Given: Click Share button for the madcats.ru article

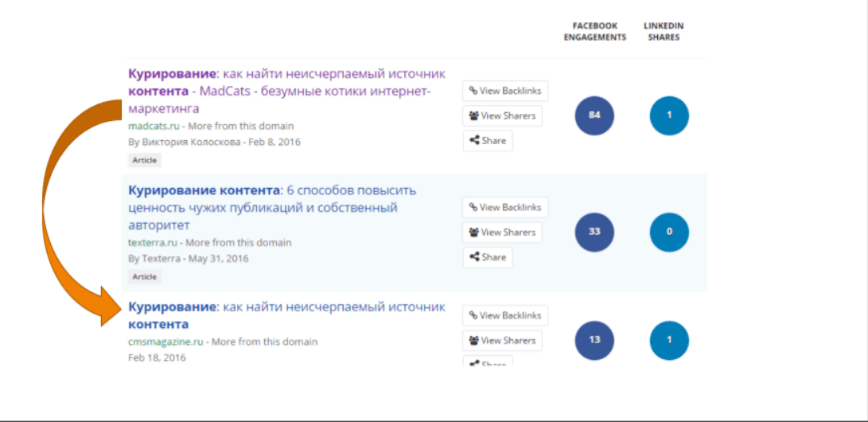Looking at the screenshot, I should pyautogui.click(x=488, y=141).
